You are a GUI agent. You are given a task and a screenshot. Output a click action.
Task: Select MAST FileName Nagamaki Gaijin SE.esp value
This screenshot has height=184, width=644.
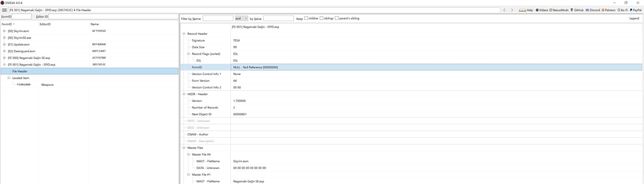tap(249, 181)
